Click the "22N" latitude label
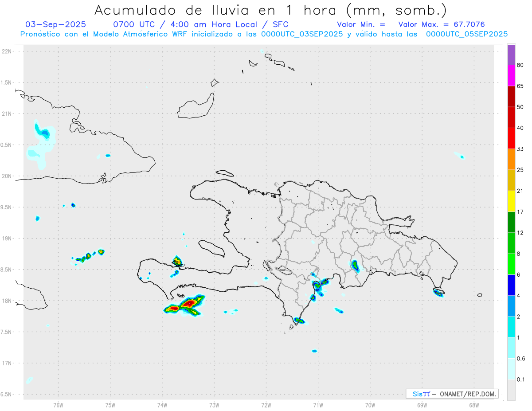This screenshot has width=532, height=411. click(x=7, y=51)
